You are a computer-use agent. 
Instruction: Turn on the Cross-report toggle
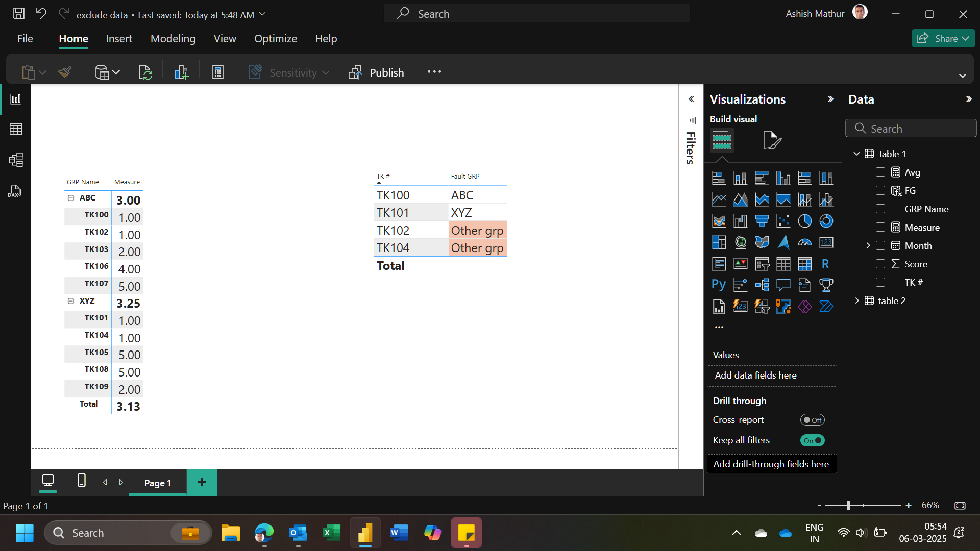coord(813,420)
